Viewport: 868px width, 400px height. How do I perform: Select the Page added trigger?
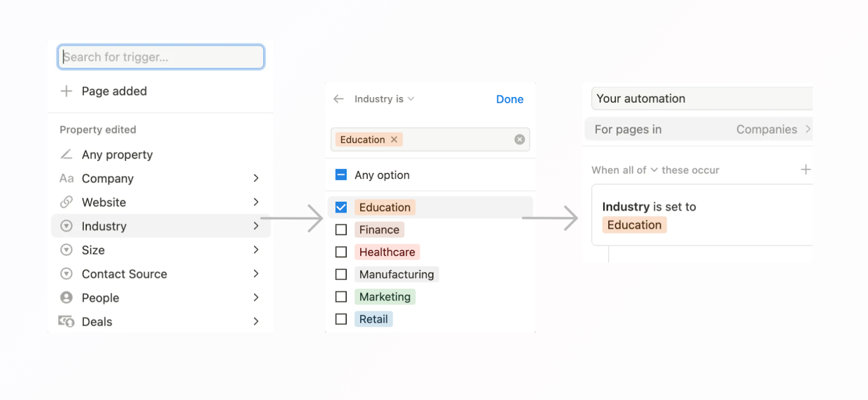161,91
